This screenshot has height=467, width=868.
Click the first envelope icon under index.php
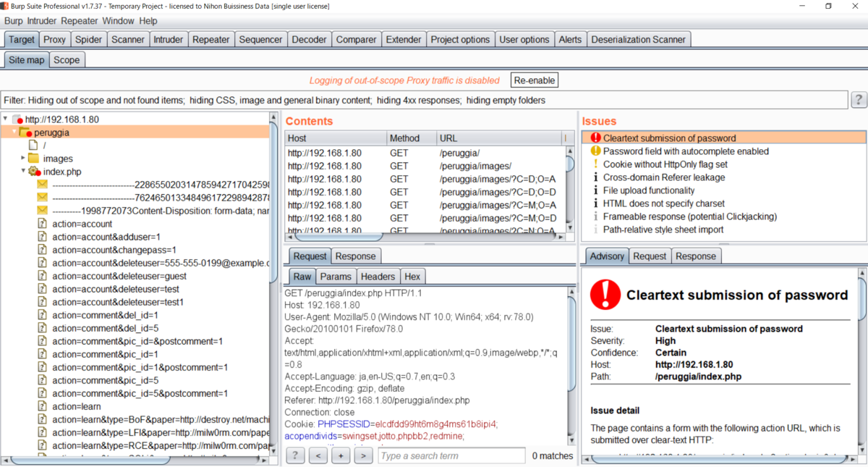[x=42, y=185]
